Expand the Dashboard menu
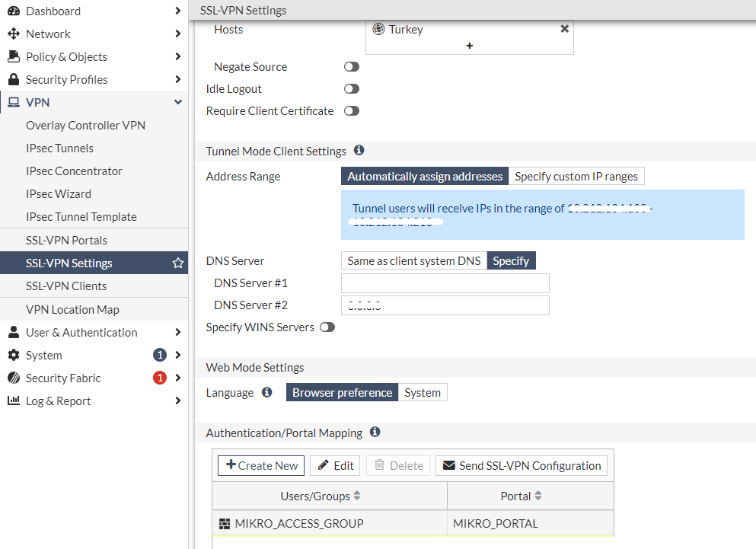 pyautogui.click(x=177, y=11)
